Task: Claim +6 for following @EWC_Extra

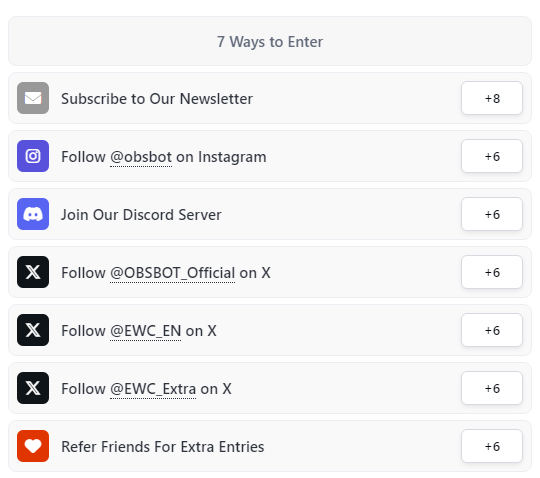Action: pos(492,388)
